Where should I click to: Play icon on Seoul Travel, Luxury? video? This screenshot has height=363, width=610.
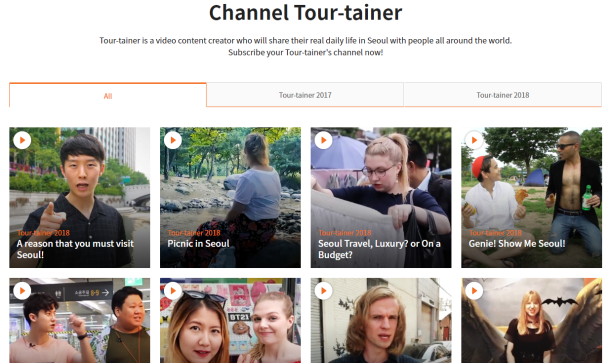click(x=323, y=140)
